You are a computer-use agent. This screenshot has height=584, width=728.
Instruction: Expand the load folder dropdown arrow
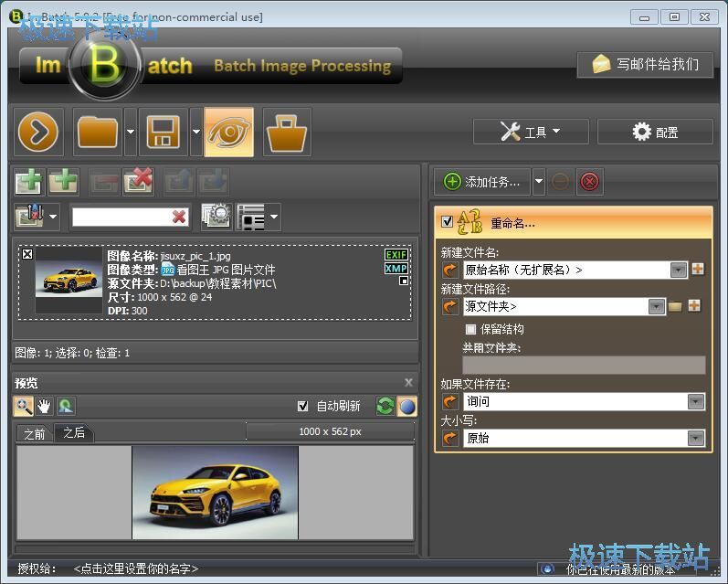[x=131, y=132]
